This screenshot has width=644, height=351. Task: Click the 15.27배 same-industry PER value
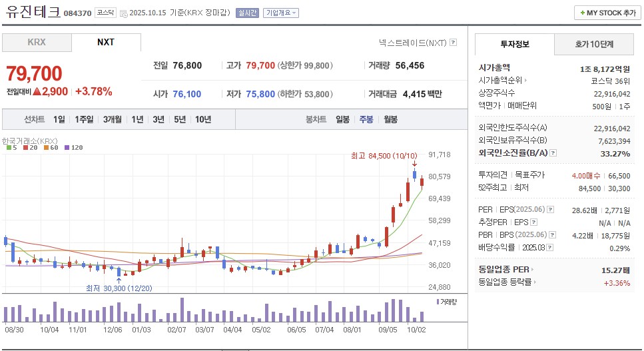615,270
